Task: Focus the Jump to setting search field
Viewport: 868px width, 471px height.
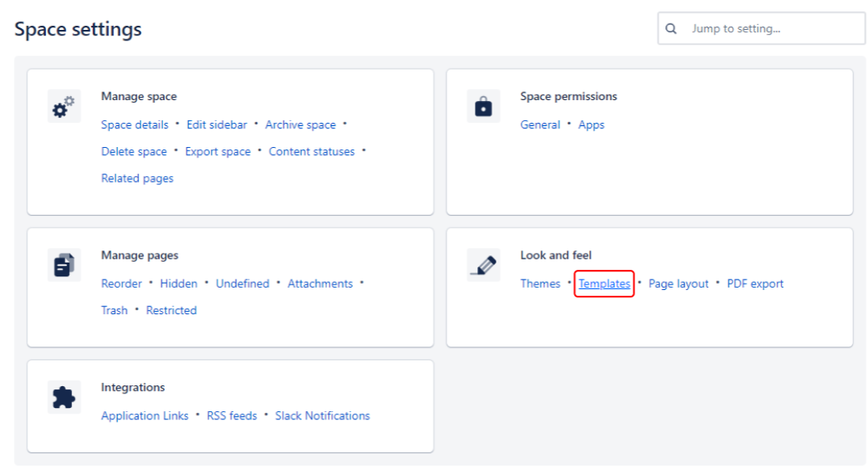Action: (771, 29)
